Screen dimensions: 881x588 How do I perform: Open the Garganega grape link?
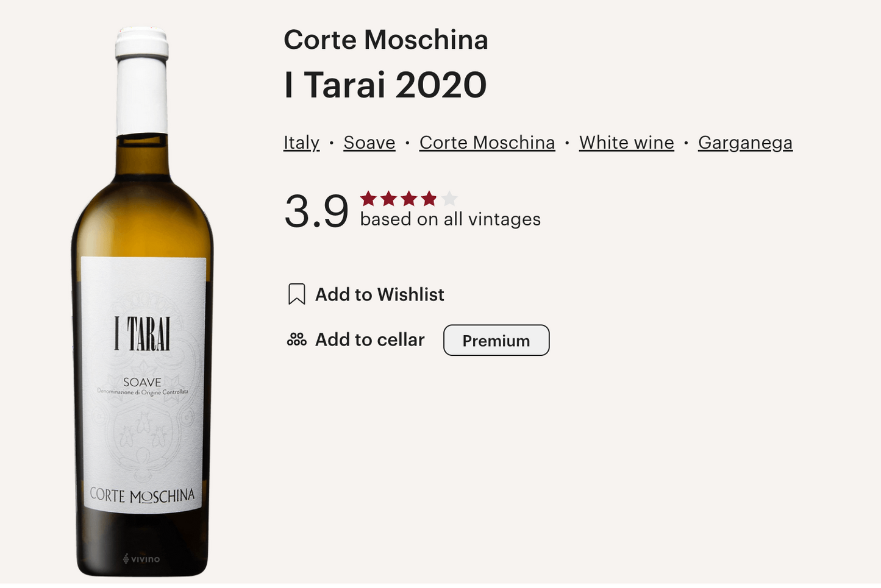coord(745,143)
